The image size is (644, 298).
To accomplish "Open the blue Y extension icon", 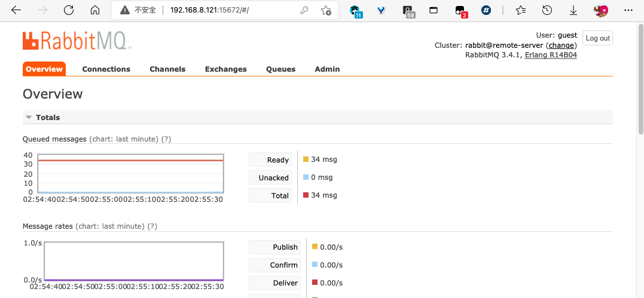I will [381, 10].
